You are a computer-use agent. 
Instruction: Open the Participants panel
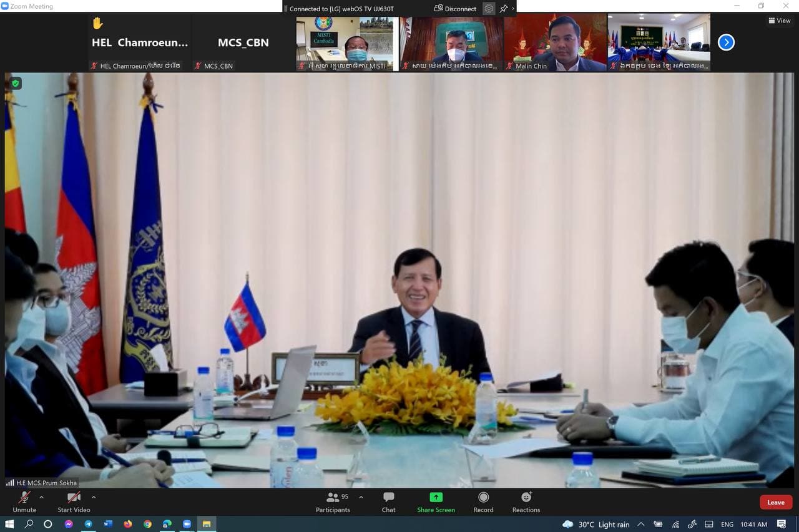tap(333, 501)
